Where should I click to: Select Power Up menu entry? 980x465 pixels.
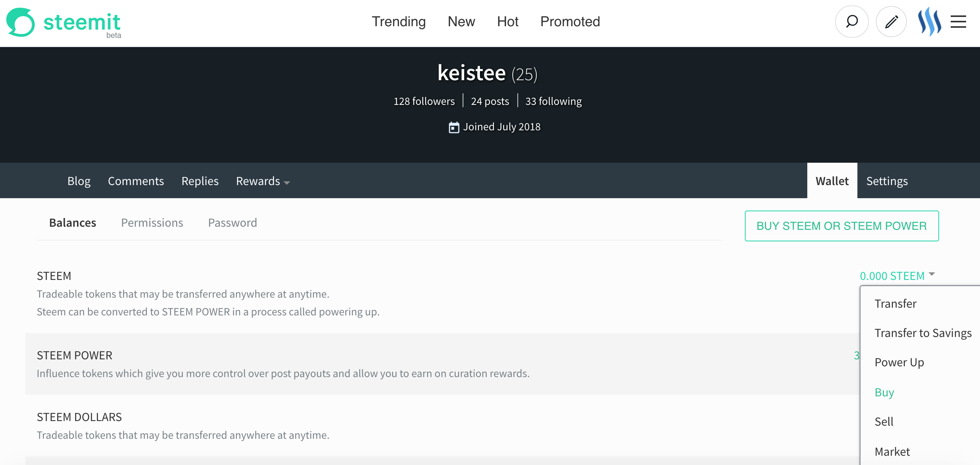899,362
